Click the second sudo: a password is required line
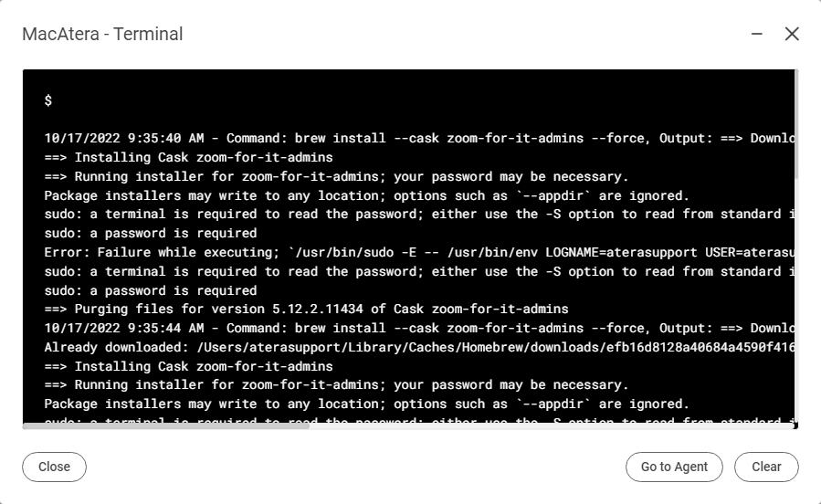Viewport: 821px width, 504px height. (151, 290)
